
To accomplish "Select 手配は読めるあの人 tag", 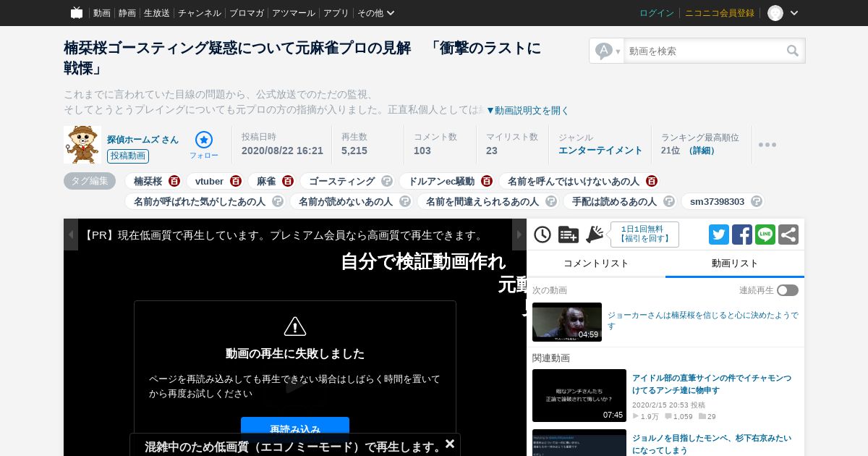I will coord(614,202).
